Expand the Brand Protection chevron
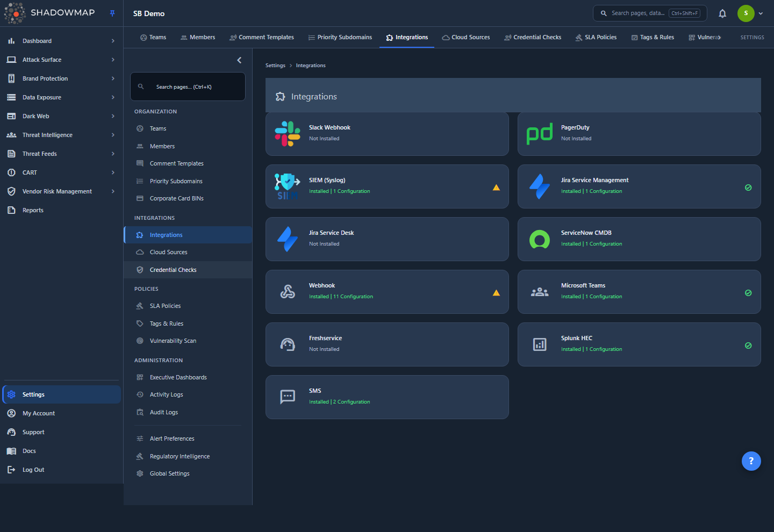 point(113,78)
